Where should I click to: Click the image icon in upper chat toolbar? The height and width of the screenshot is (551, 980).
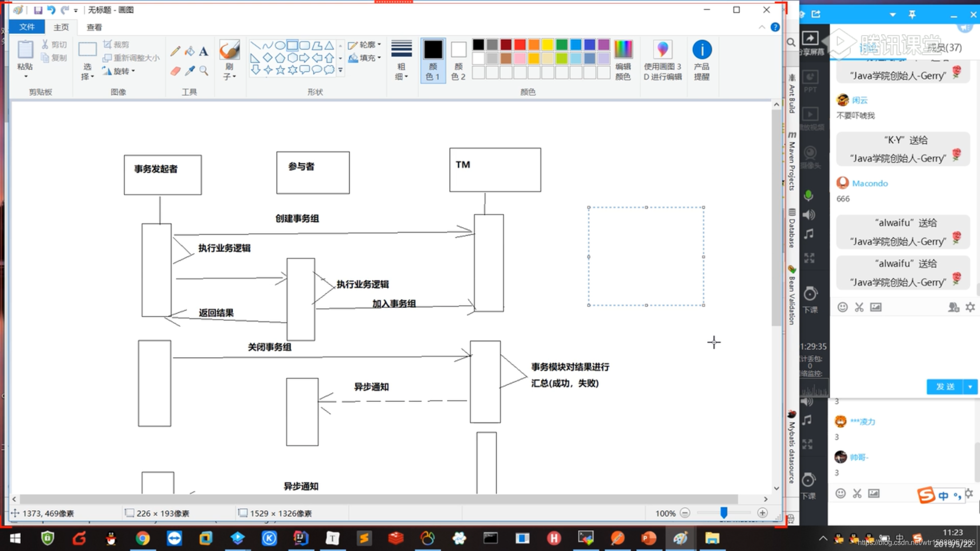tap(876, 307)
